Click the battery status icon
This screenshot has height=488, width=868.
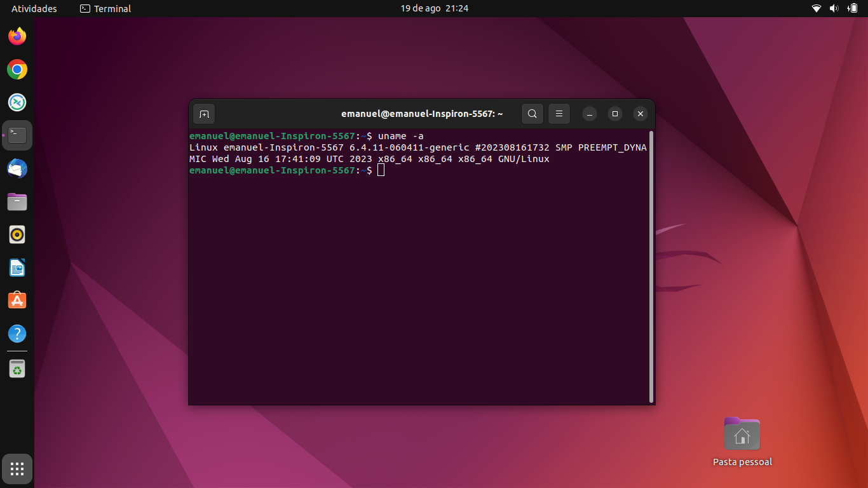(x=852, y=9)
